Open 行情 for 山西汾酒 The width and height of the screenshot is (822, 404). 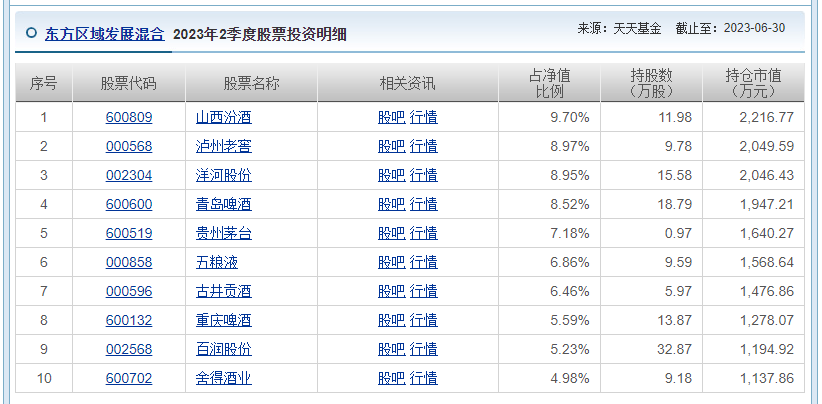pyautogui.click(x=424, y=117)
